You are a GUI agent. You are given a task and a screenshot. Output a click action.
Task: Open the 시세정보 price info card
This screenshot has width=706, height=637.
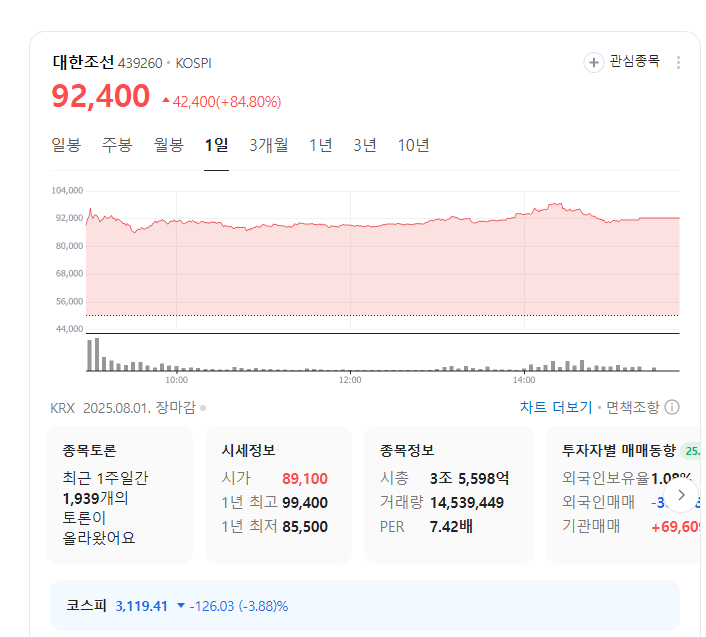(x=278, y=495)
